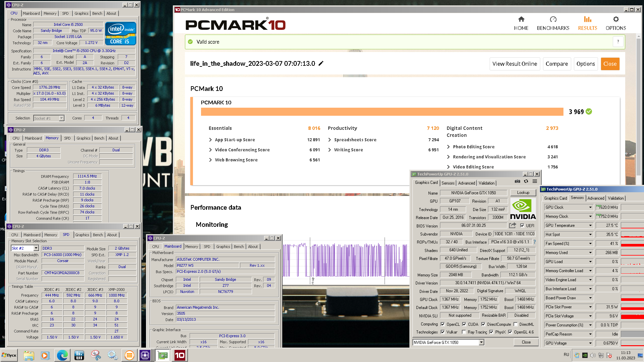Screen dimensions: 644x362
Task: Click the Compare button
Action: coord(557,64)
